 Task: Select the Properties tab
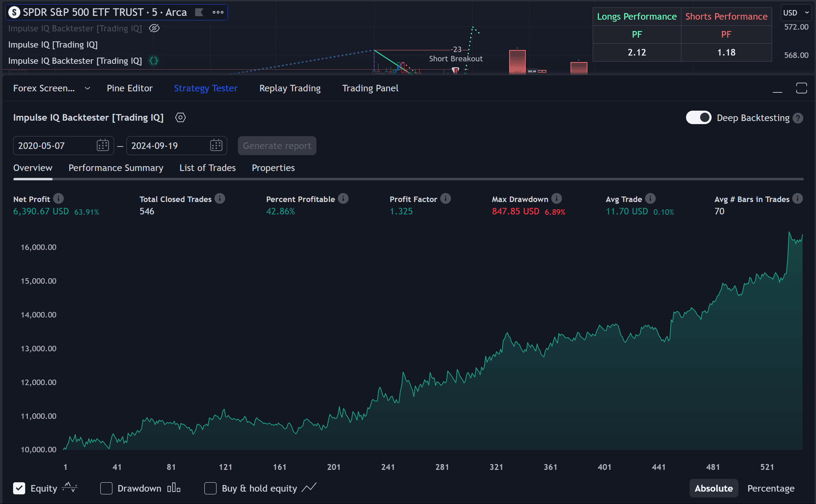pyautogui.click(x=273, y=168)
